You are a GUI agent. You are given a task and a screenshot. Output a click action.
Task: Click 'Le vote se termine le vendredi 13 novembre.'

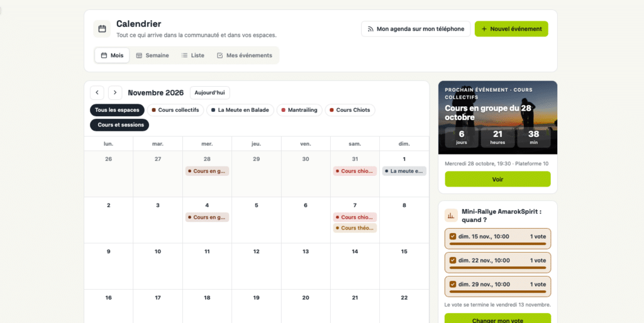pos(498,305)
